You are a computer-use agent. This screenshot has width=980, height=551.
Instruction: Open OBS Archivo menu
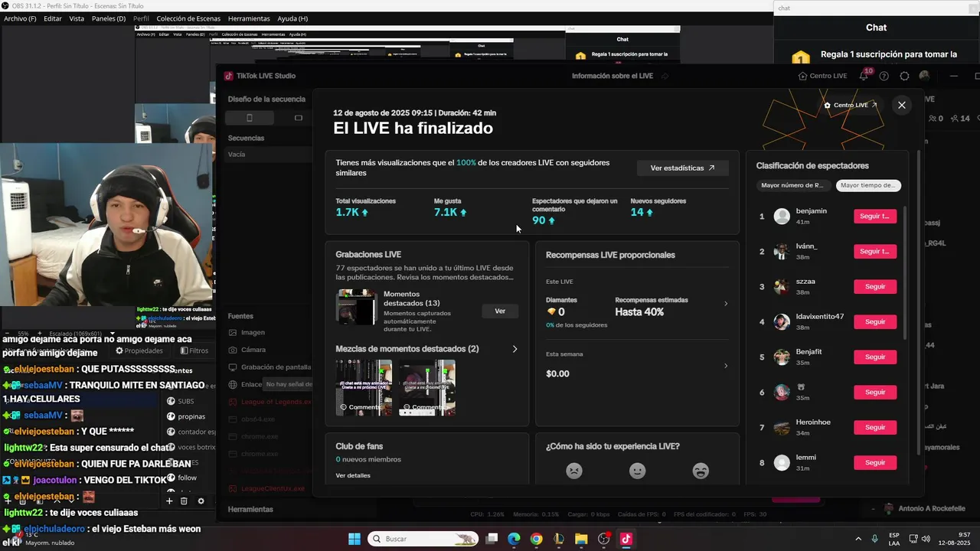[21, 18]
